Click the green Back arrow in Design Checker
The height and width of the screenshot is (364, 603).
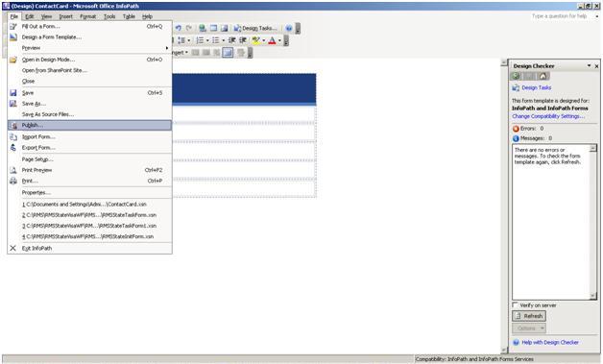click(x=516, y=76)
